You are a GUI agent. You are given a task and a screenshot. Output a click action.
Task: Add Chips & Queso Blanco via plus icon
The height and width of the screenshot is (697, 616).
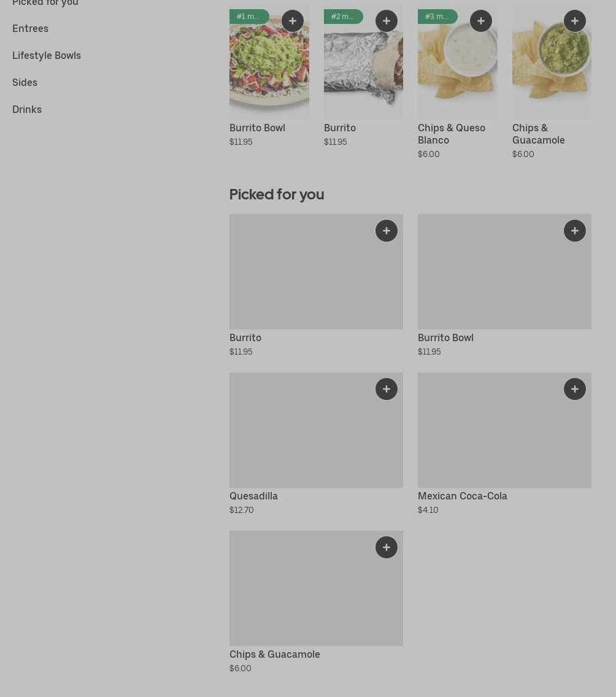click(x=481, y=21)
